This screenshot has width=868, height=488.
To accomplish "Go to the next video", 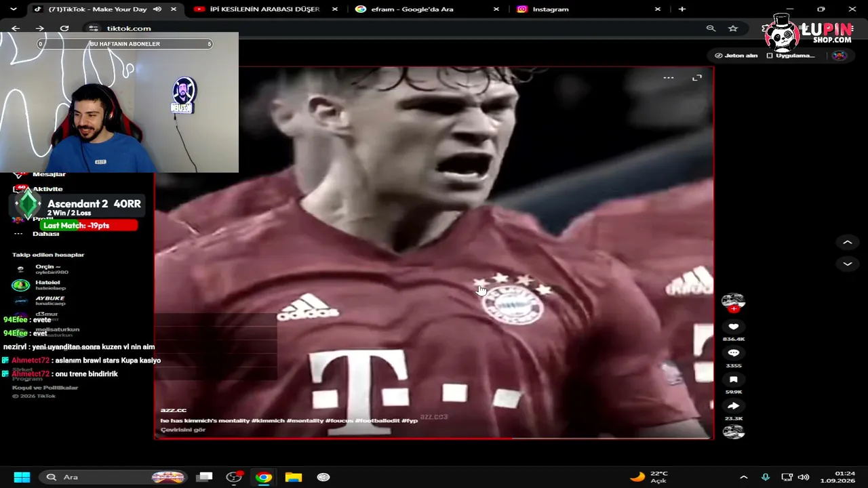I will tap(847, 264).
